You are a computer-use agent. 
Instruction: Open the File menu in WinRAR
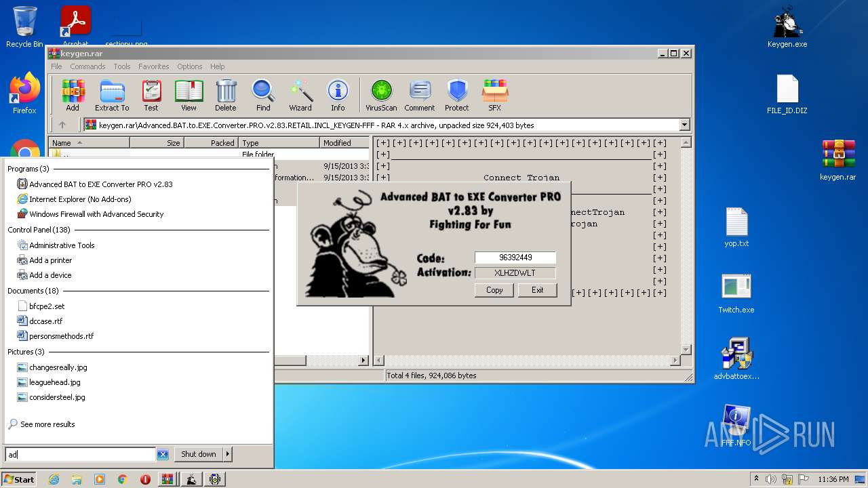(56, 66)
